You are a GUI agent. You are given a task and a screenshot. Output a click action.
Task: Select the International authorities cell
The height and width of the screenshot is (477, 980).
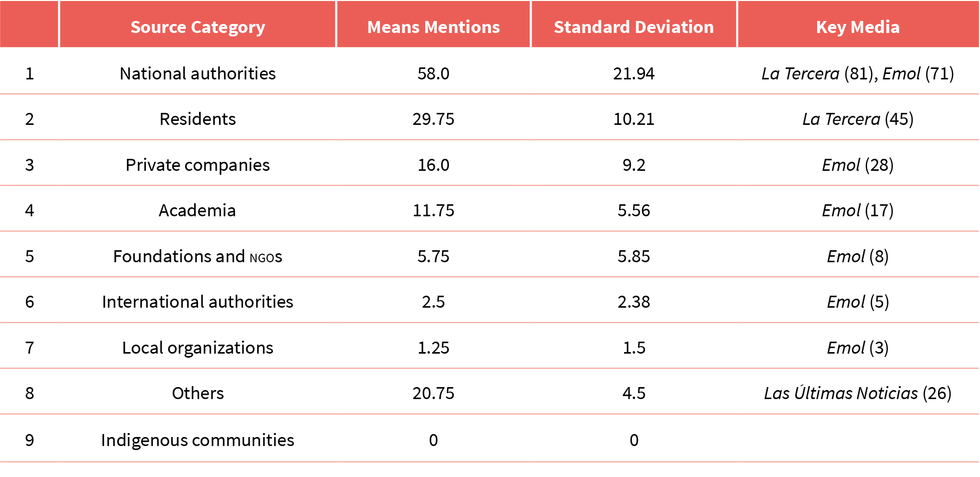(x=198, y=302)
